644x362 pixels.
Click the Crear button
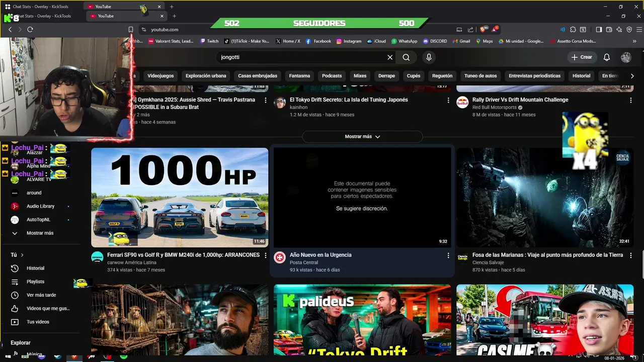click(582, 57)
